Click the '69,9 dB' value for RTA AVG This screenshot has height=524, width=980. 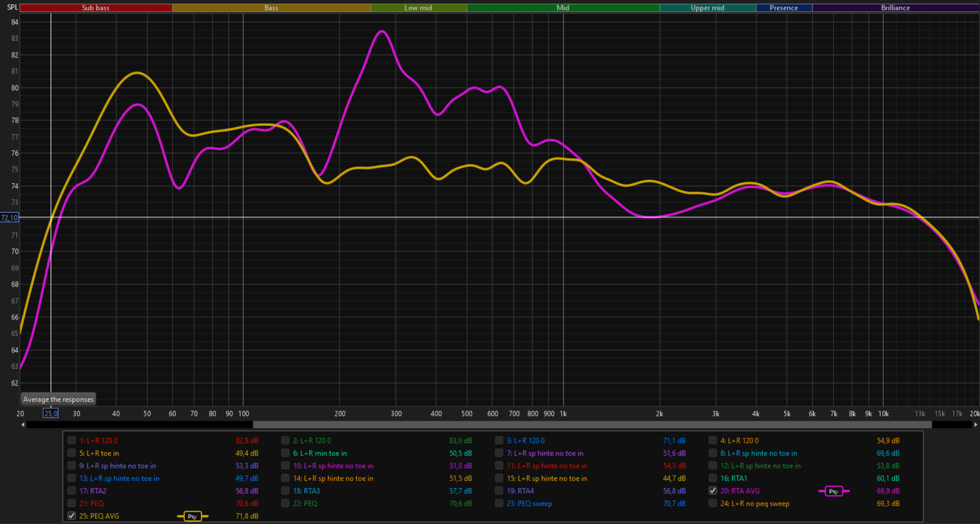888,491
